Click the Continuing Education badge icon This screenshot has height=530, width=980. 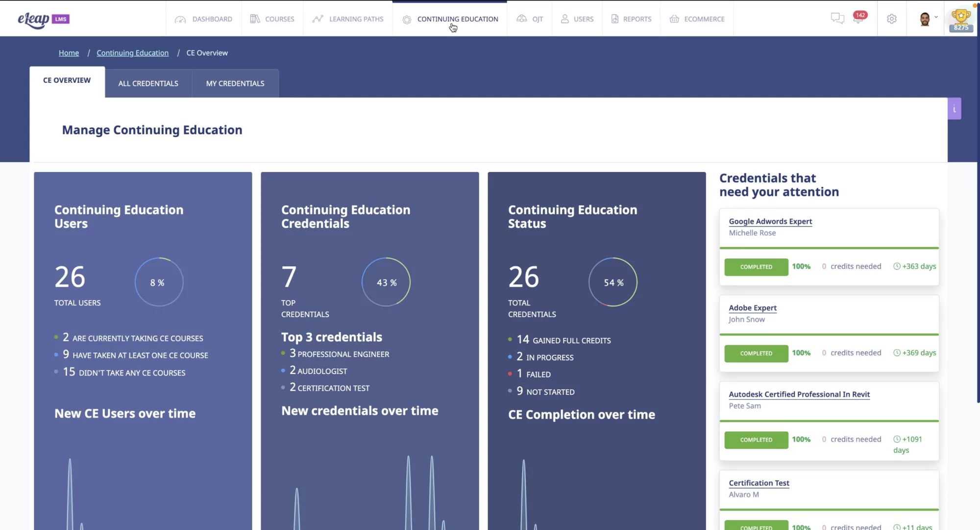click(407, 19)
